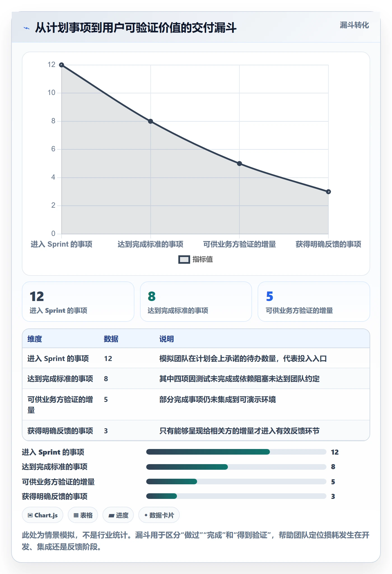392x574 pixels.
Task: Click the footnote beginning 此处为情景模拟
Action: point(196,541)
